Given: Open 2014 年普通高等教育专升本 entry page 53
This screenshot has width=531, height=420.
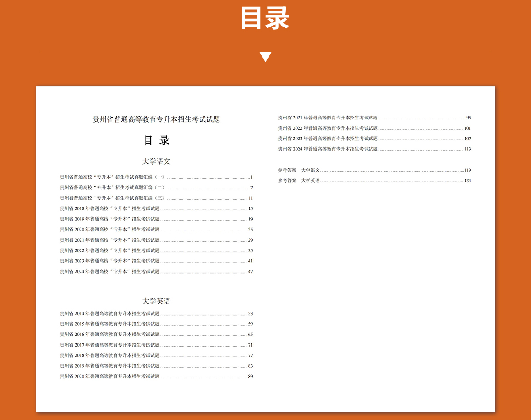Looking at the screenshot, I should (110, 313).
